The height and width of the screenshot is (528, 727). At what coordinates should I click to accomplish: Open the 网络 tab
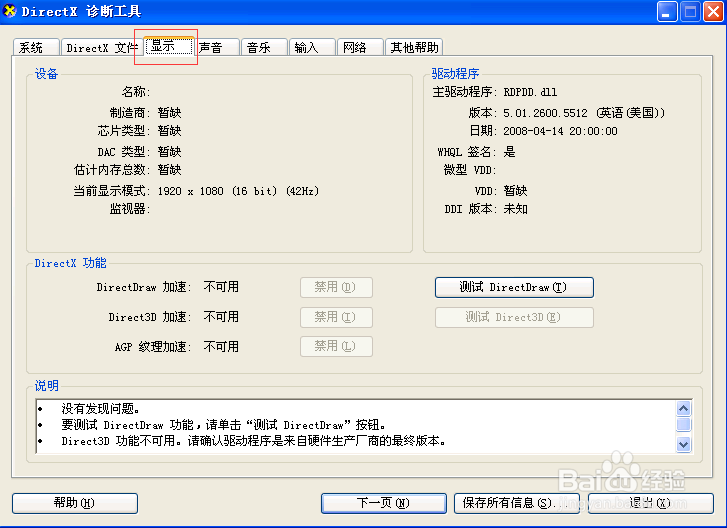(360, 47)
